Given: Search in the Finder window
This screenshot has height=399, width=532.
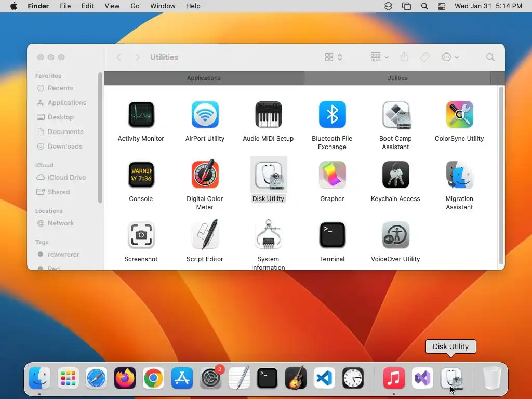Looking at the screenshot, I should (490, 57).
